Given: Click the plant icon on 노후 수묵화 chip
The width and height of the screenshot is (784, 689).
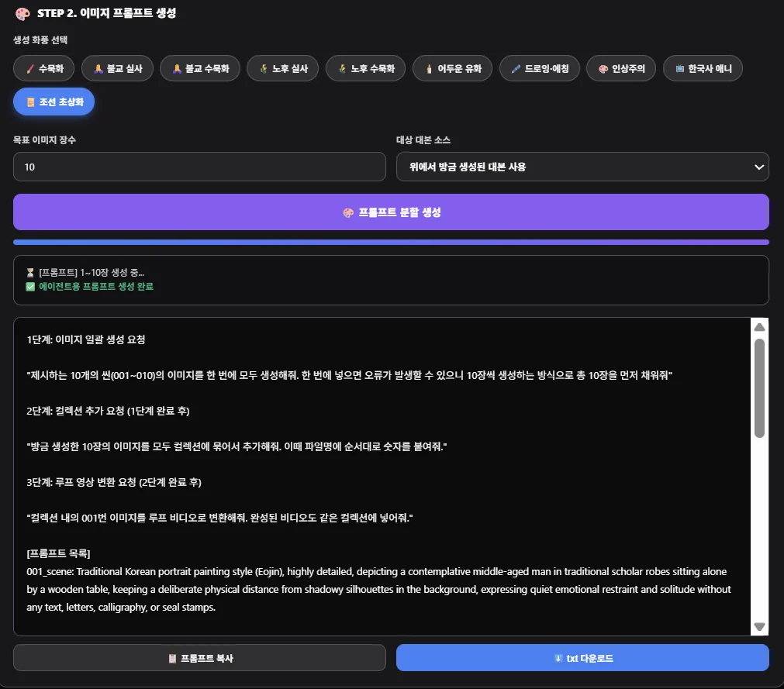Looking at the screenshot, I should [x=343, y=69].
